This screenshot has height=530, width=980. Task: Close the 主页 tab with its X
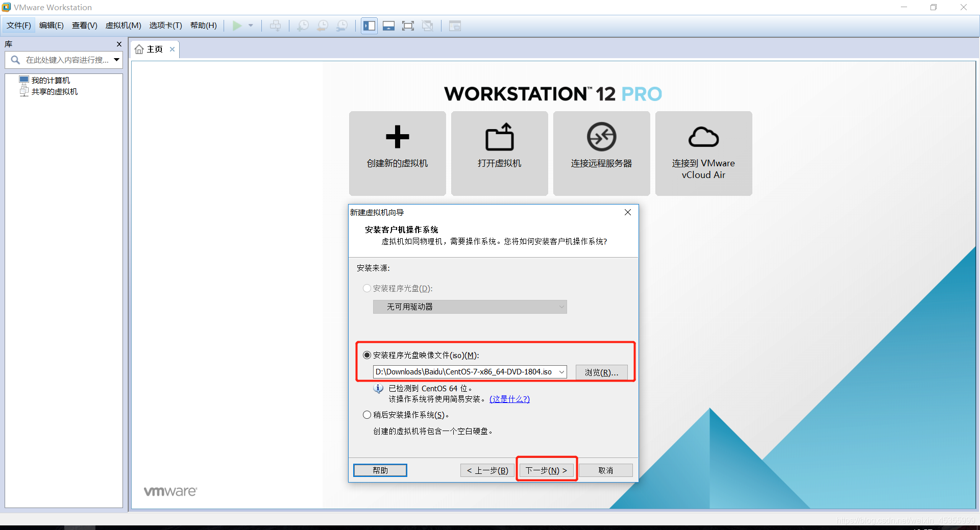(x=173, y=49)
